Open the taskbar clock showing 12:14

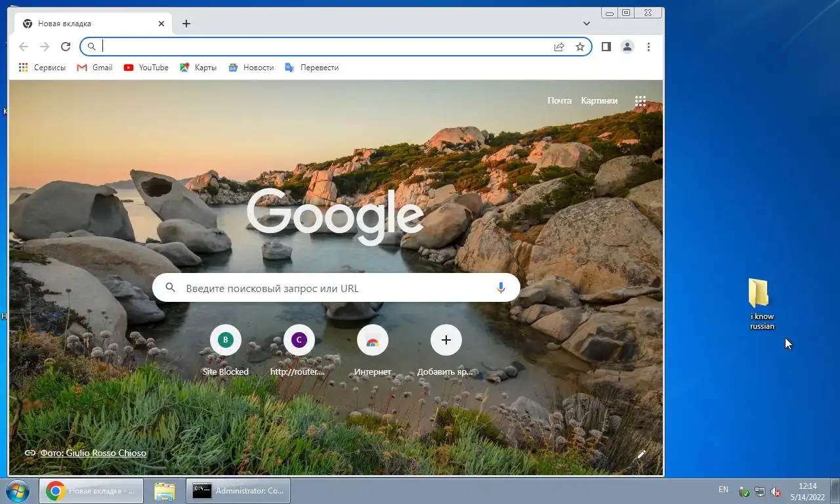coord(808,492)
